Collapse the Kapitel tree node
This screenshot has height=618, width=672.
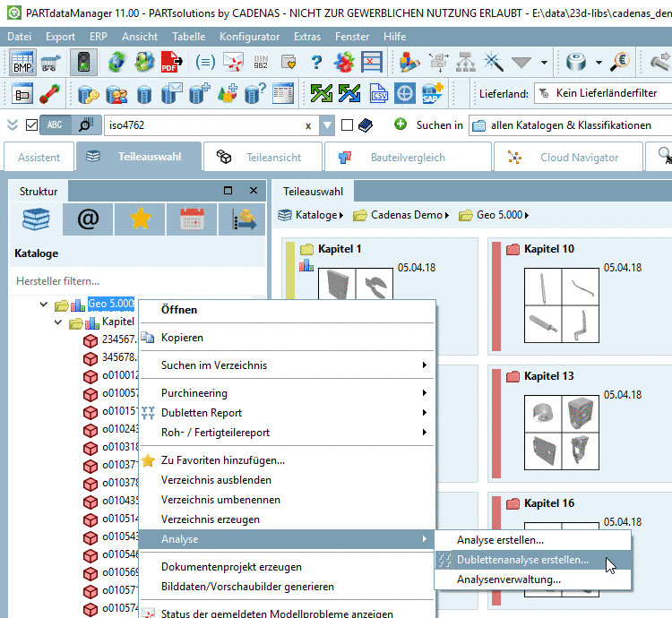pos(58,322)
